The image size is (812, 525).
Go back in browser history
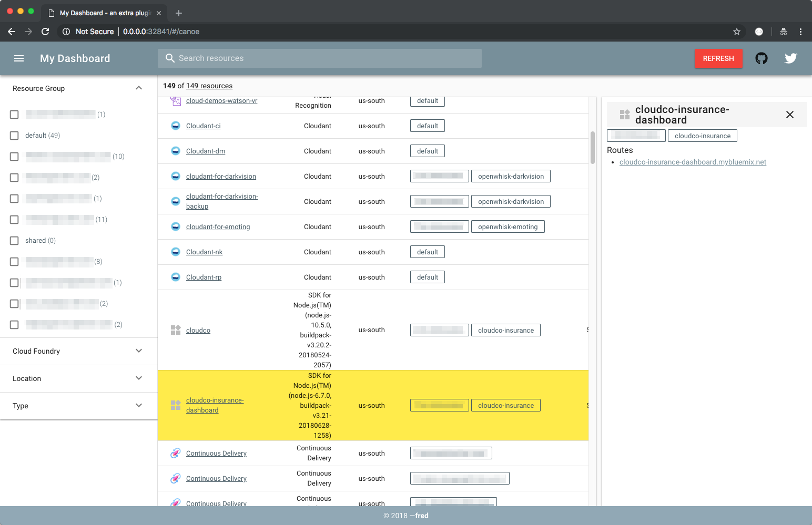pos(12,32)
